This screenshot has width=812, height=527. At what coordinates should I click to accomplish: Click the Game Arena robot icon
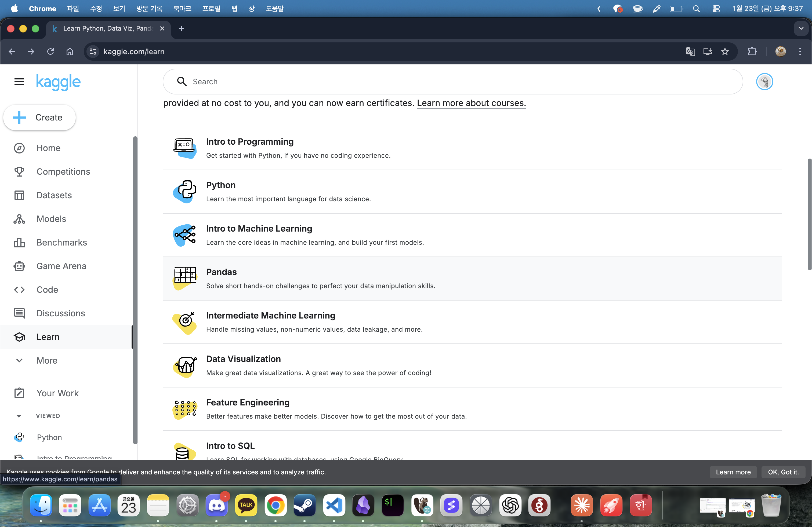[19, 266]
